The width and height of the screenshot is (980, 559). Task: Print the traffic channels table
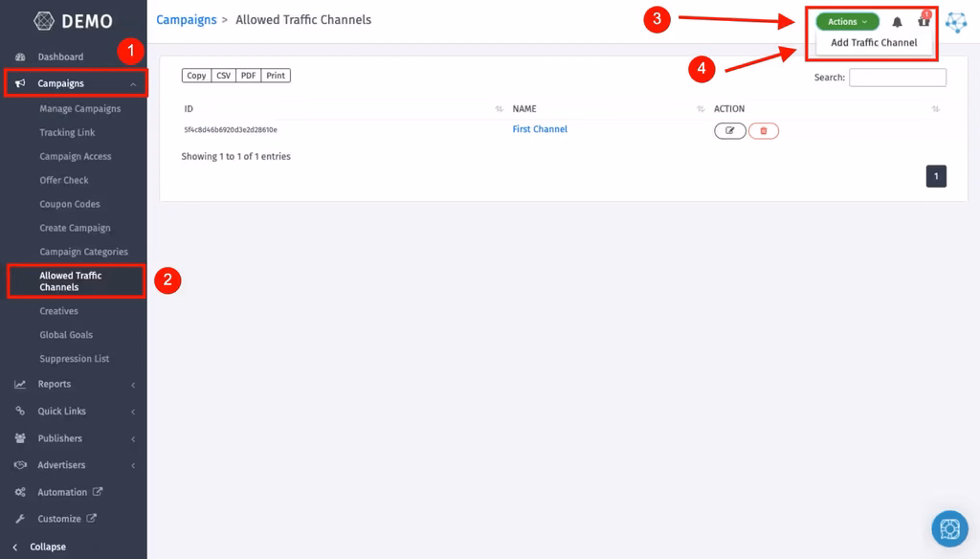click(276, 76)
